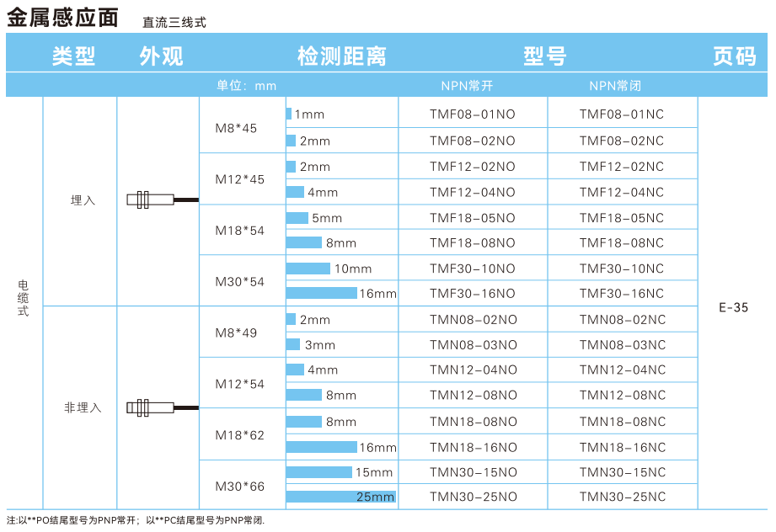Image resolution: width=776 pixels, height=532 pixels.
Task: Click the M8*45 size cell
Action: tap(237, 128)
